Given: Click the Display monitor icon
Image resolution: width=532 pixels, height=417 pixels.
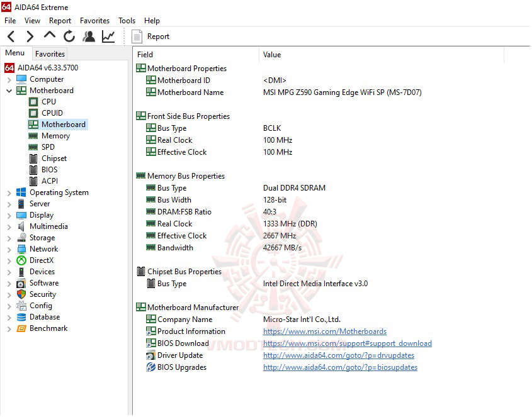Looking at the screenshot, I should (21, 215).
